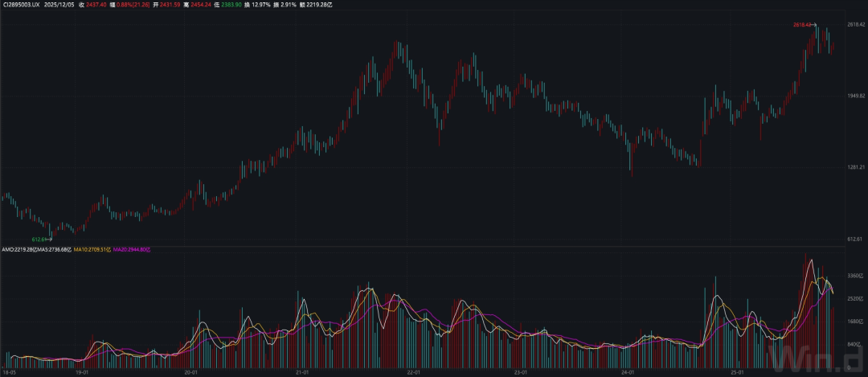Click the 19-01 time axis label
Viewport: 868px width, 377px height.
82,372
